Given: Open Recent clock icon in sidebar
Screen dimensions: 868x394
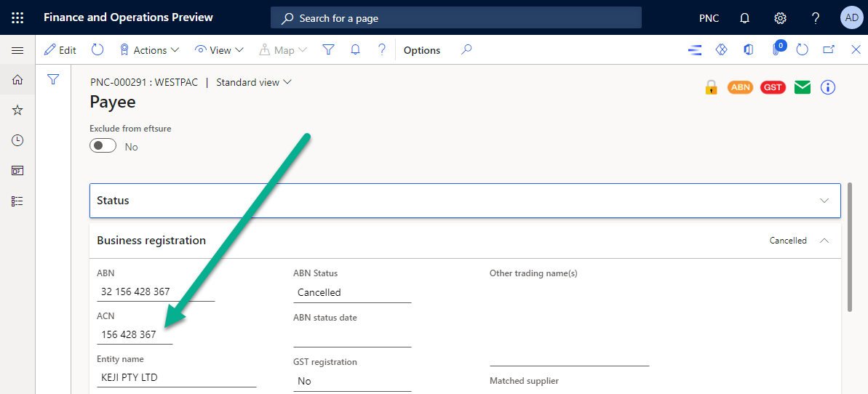Looking at the screenshot, I should click(x=17, y=140).
